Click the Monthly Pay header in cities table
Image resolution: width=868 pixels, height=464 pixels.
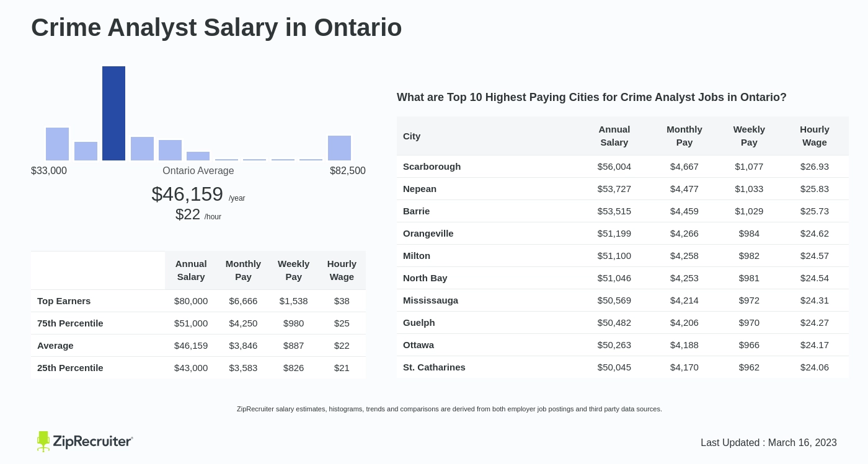[684, 136]
